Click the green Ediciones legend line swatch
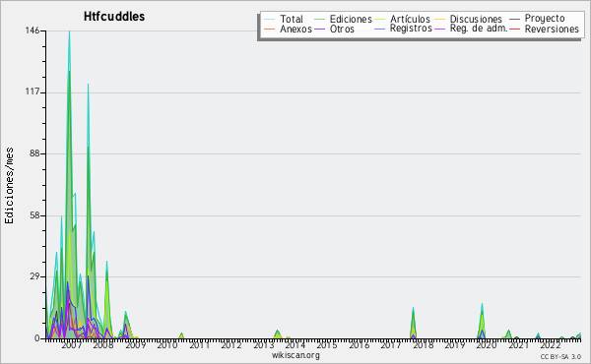Screen dimensions: 591x364 point(319,20)
